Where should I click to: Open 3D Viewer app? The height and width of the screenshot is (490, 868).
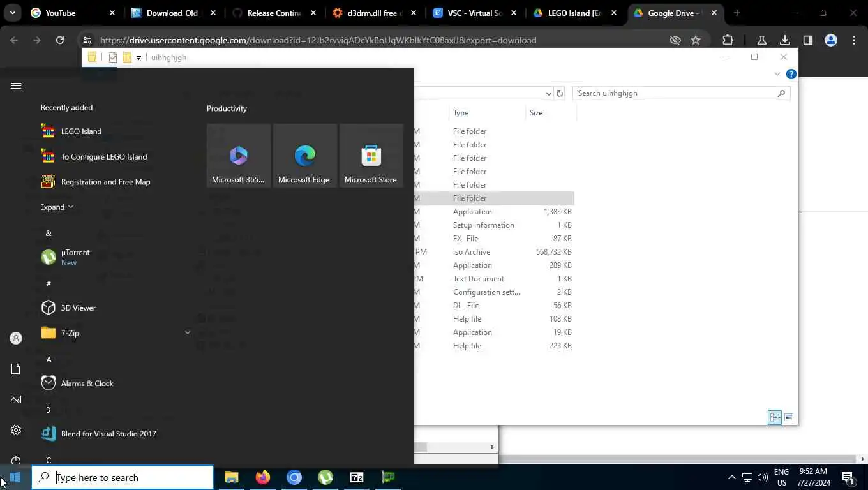(79, 308)
